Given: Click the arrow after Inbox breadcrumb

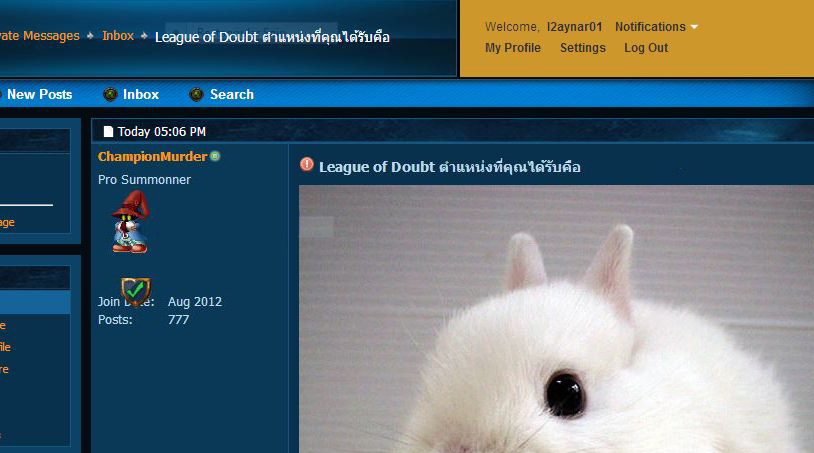Looking at the screenshot, I should (x=144, y=36).
